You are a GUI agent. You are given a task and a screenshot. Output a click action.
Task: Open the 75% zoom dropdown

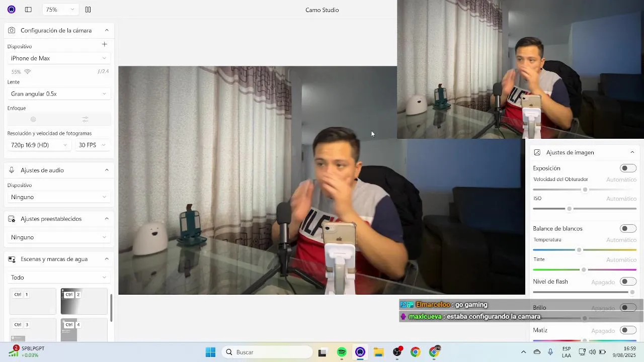(60, 10)
